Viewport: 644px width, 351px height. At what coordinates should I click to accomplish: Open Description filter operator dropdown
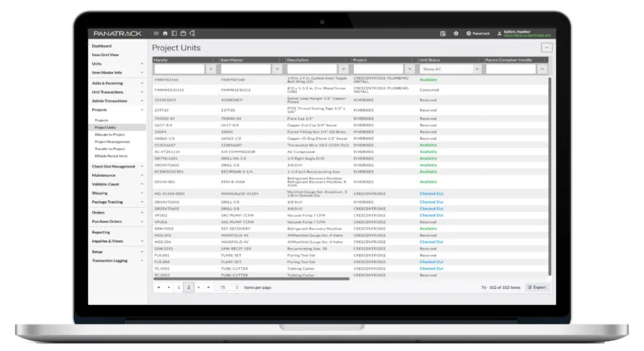coord(343,69)
